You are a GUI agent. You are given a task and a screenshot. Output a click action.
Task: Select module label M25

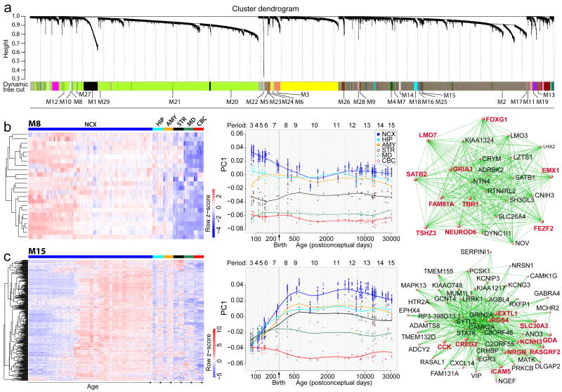441,102
